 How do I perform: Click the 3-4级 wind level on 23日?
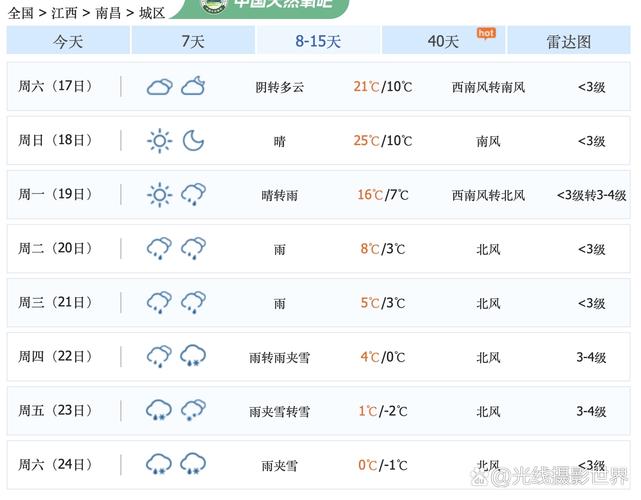[x=592, y=412]
